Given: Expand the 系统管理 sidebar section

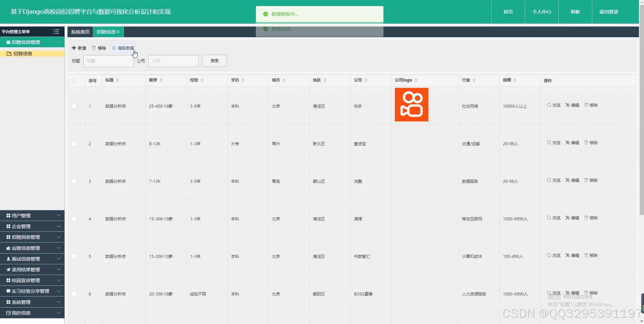Looking at the screenshot, I should pos(32,302).
